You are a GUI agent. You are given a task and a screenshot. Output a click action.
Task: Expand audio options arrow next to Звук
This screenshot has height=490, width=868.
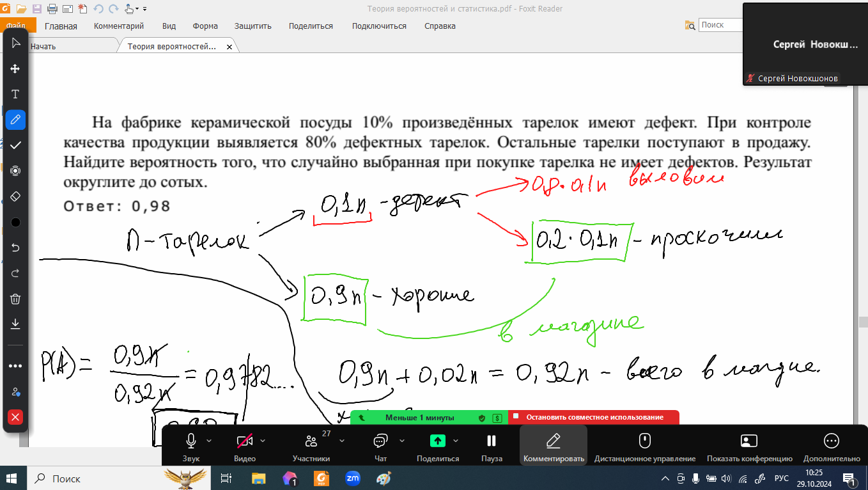(210, 441)
